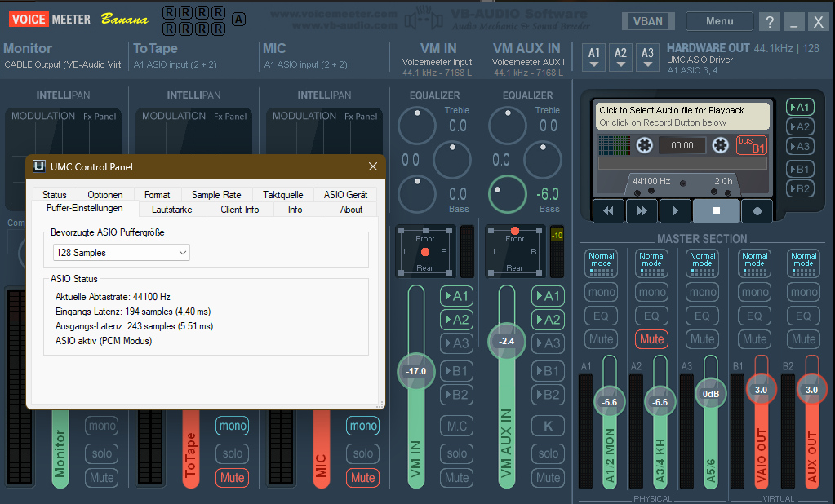Image resolution: width=835 pixels, height=504 pixels.
Task: Fast forward the cassette player
Action: point(642,210)
